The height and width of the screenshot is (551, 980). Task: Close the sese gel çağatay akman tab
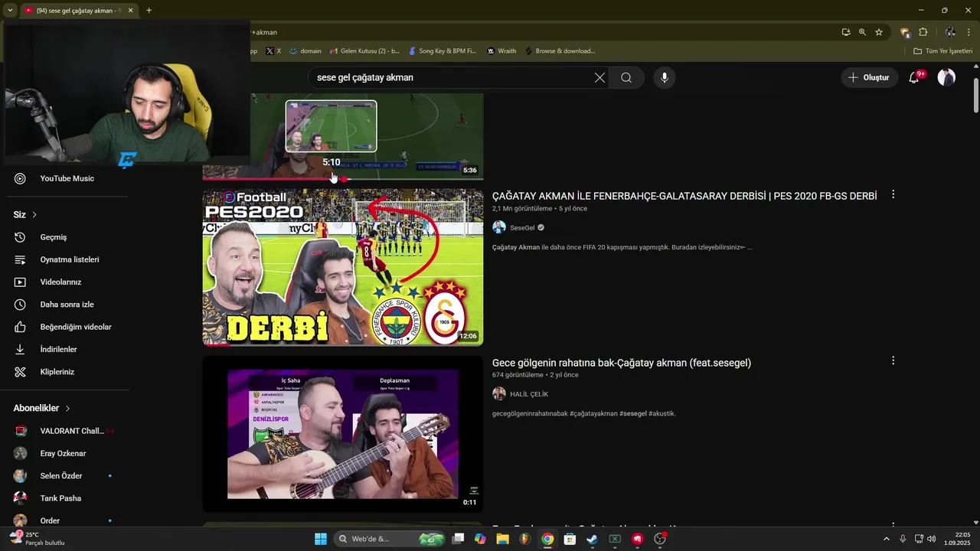[130, 11]
